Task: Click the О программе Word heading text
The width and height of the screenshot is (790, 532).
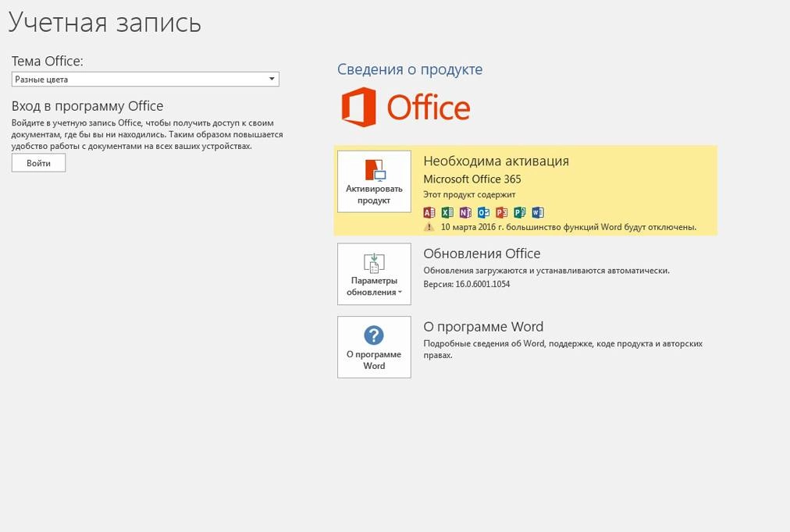Action: click(x=483, y=327)
